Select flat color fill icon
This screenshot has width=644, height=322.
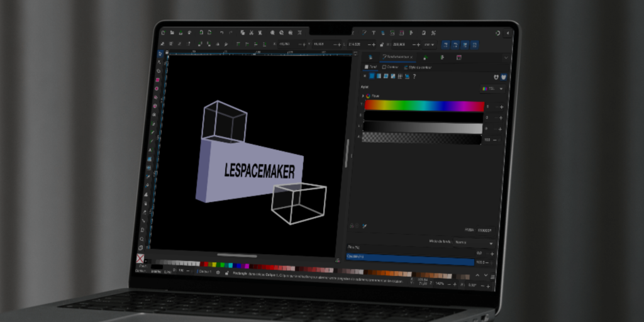point(371,76)
